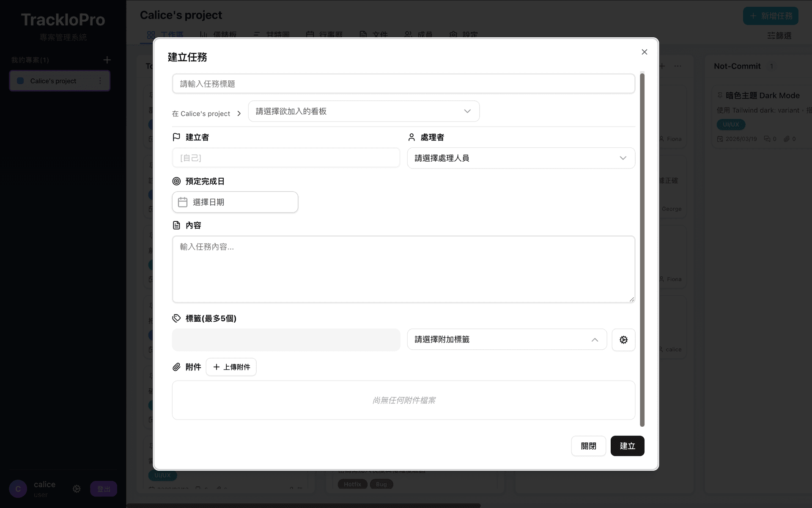Switch to the 工作區 tab
The image size is (812, 508).
165,35
